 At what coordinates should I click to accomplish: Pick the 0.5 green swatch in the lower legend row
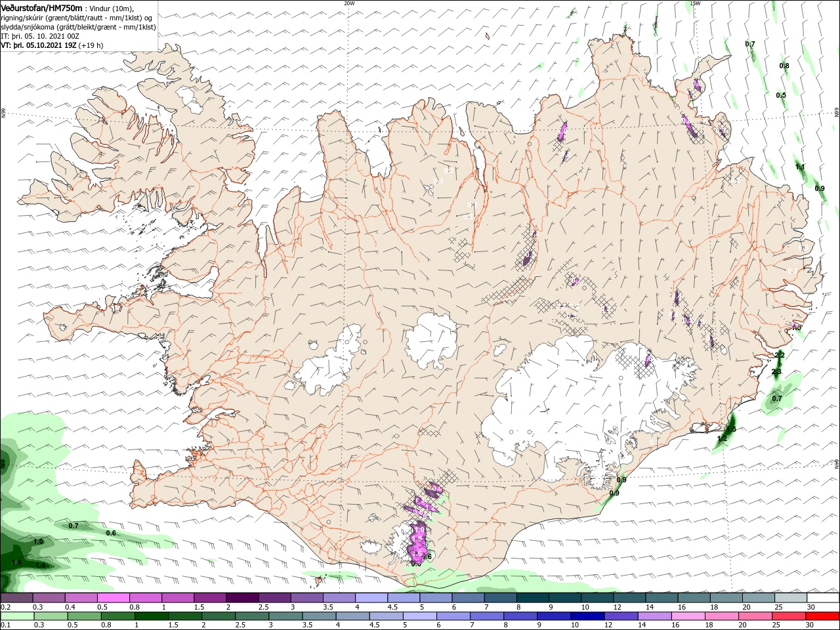pyautogui.click(x=84, y=616)
